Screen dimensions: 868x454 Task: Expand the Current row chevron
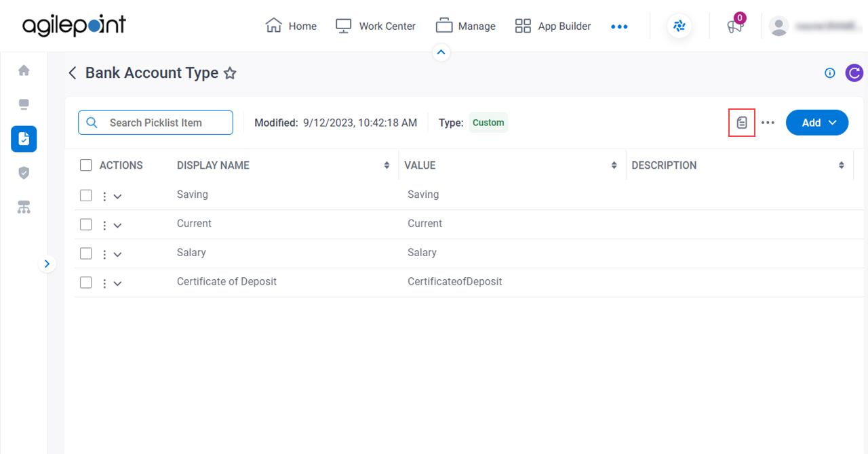pos(117,226)
